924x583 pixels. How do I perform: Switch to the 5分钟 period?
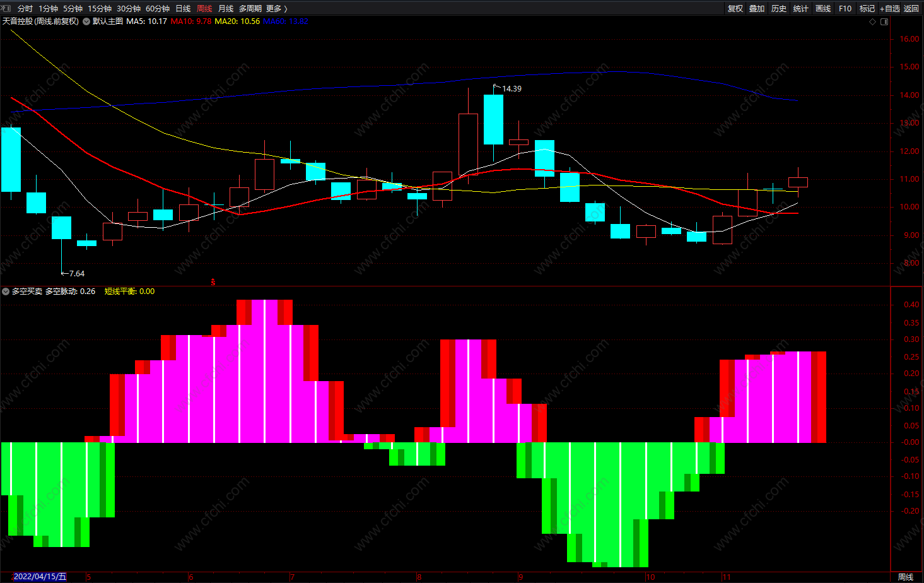coord(73,8)
